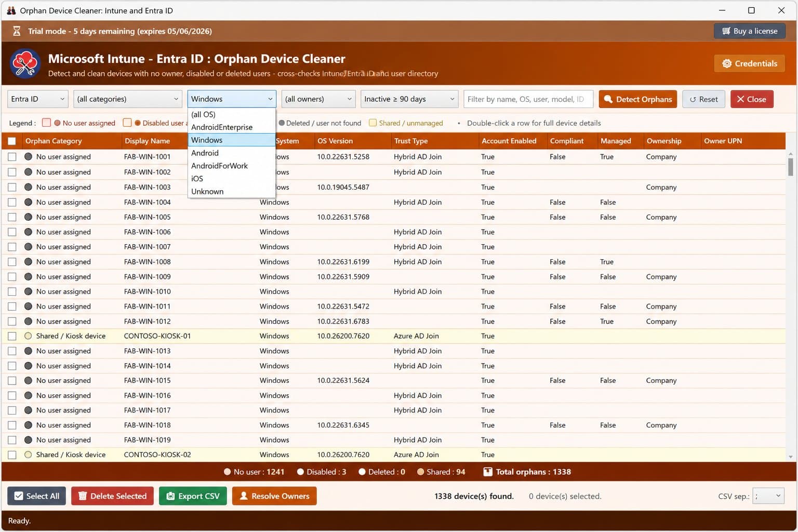798x532 pixels.
Task: Click the app icon in the title bar
Action: click(x=11, y=10)
